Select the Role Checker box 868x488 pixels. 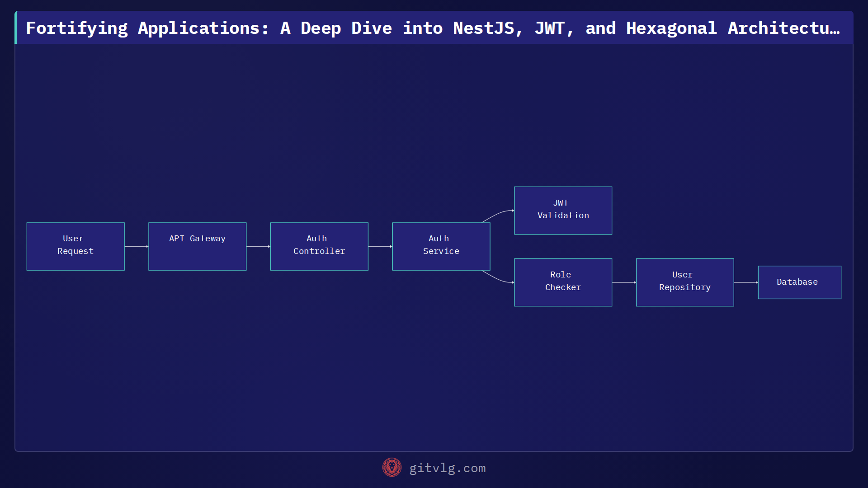[563, 282]
